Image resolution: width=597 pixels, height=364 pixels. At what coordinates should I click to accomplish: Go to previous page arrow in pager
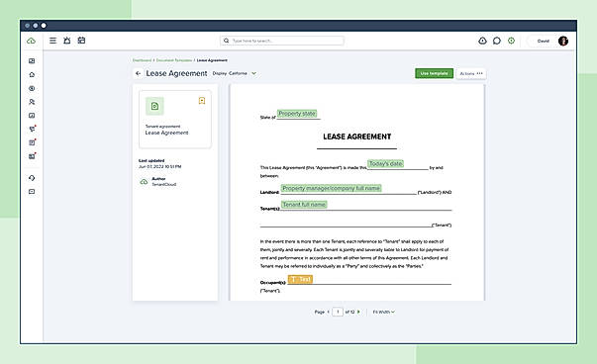pyautogui.click(x=328, y=312)
